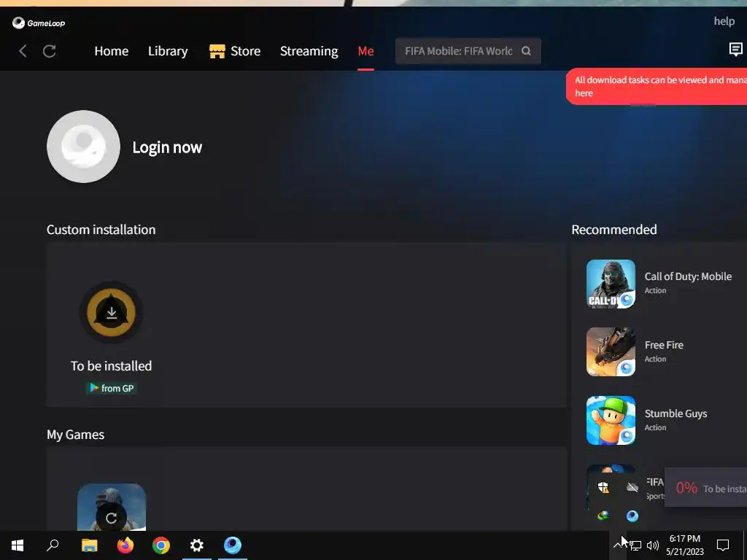The height and width of the screenshot is (560, 747).
Task: Click the GameLoop icon in tray popup
Action: point(632,516)
